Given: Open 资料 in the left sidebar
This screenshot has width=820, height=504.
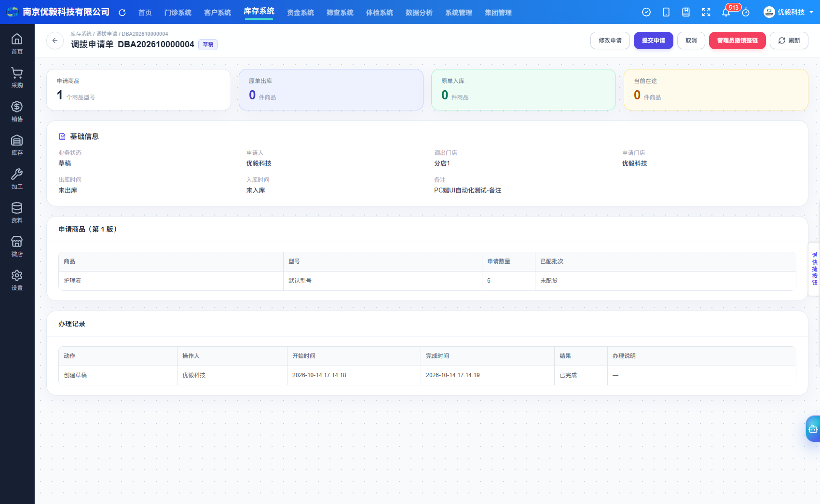Looking at the screenshot, I should pyautogui.click(x=17, y=212).
